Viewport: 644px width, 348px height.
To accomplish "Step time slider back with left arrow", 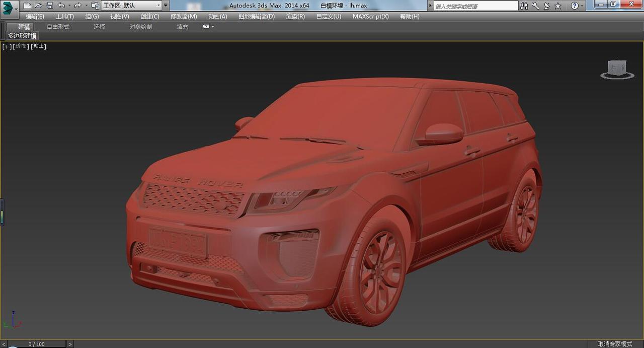I will point(4,344).
